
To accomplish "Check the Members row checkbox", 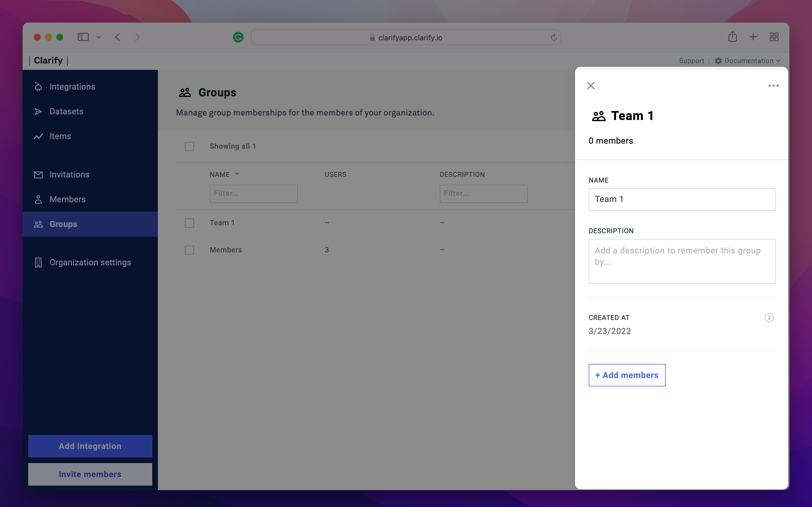I will (x=189, y=250).
